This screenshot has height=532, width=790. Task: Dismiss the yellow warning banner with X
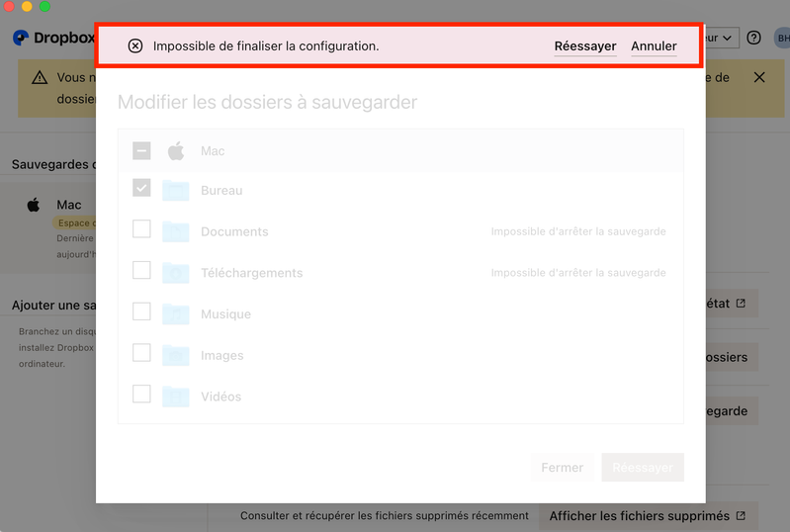point(759,77)
